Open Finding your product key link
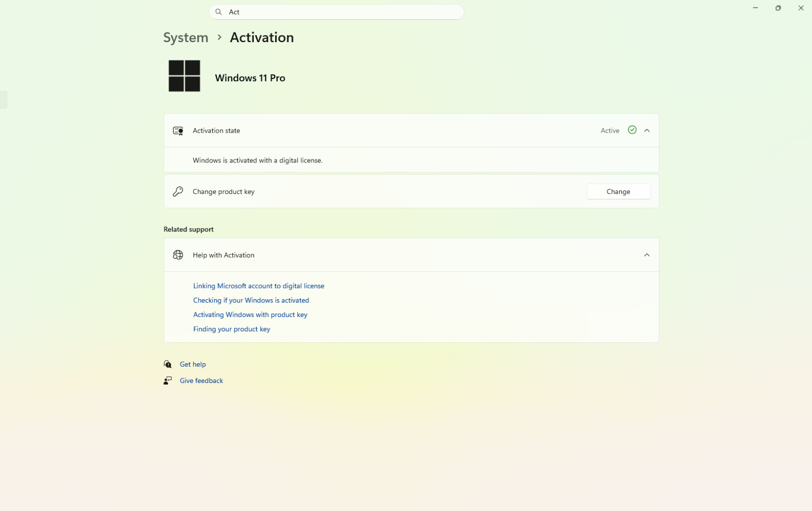Viewport: 812px width, 511px height. pyautogui.click(x=231, y=329)
